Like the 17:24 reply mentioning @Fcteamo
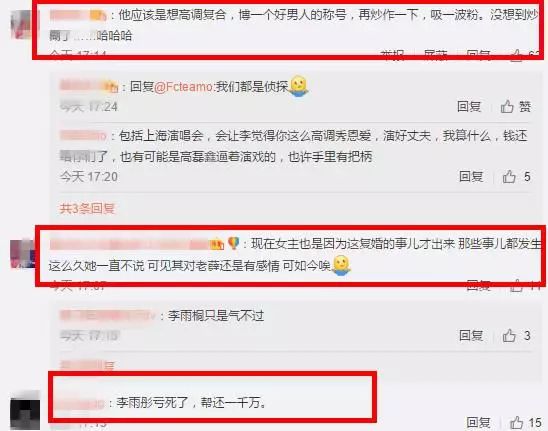 (x=507, y=107)
